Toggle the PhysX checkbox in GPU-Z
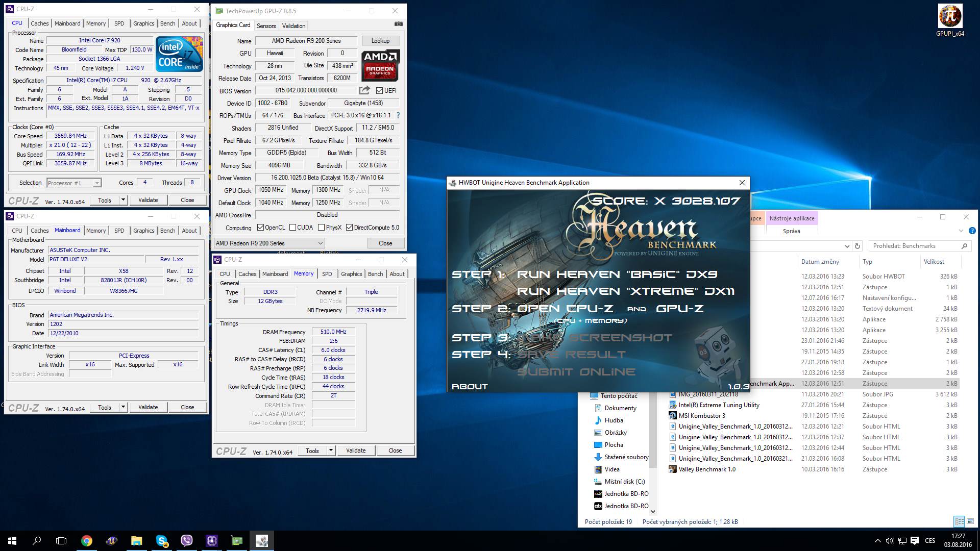This screenshot has height=551, width=980. 321,228
